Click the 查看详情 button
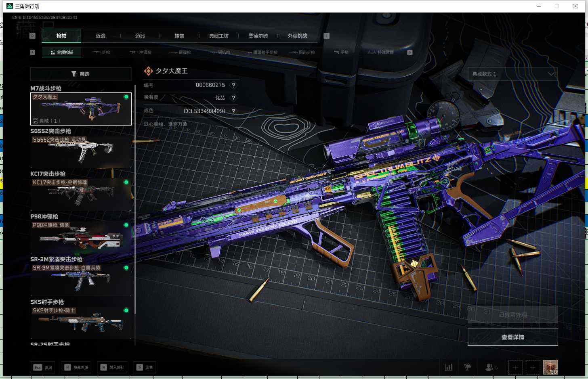This screenshot has width=588, height=379. [x=513, y=337]
